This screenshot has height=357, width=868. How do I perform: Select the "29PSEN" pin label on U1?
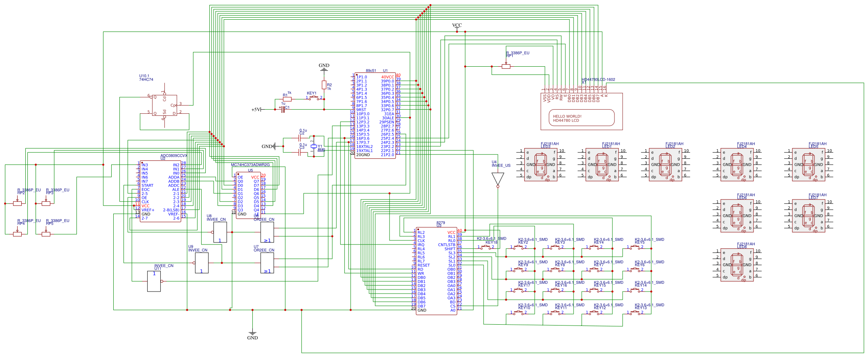point(387,122)
